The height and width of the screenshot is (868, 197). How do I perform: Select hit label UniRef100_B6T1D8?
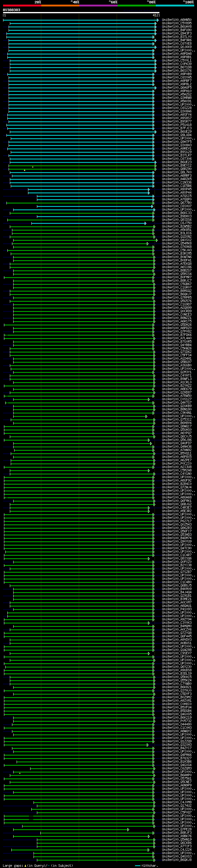177,67
